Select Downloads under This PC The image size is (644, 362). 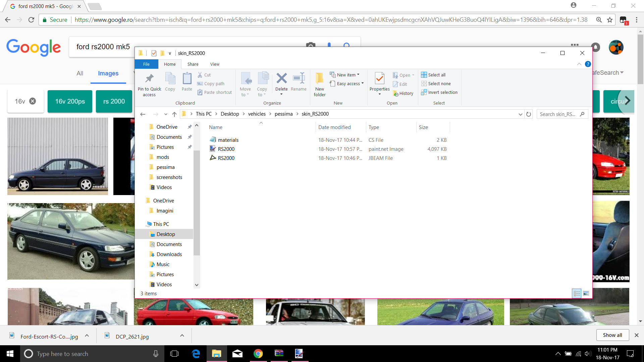point(169,254)
